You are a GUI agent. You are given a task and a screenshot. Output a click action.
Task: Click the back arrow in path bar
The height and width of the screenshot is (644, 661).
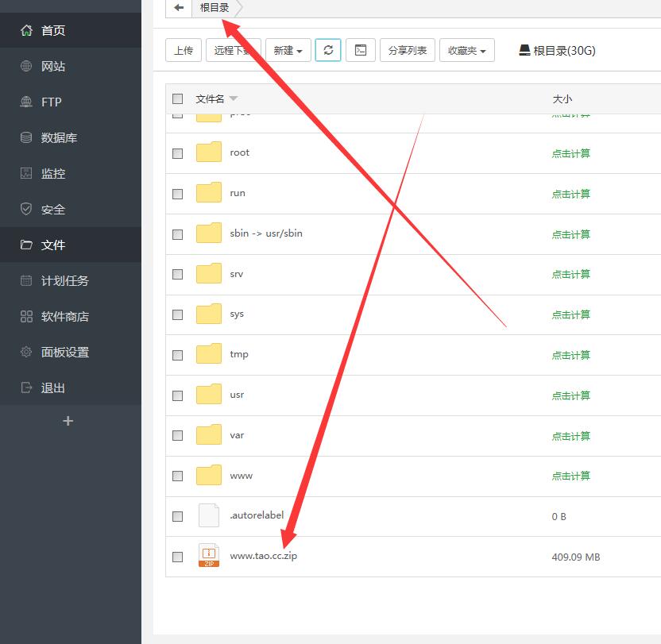[x=179, y=8]
